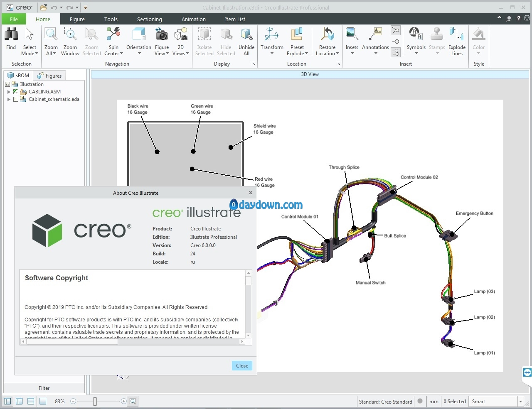Check the Cabinet_schematic.eda checkbox
This screenshot has width=532, height=409.
click(16, 99)
